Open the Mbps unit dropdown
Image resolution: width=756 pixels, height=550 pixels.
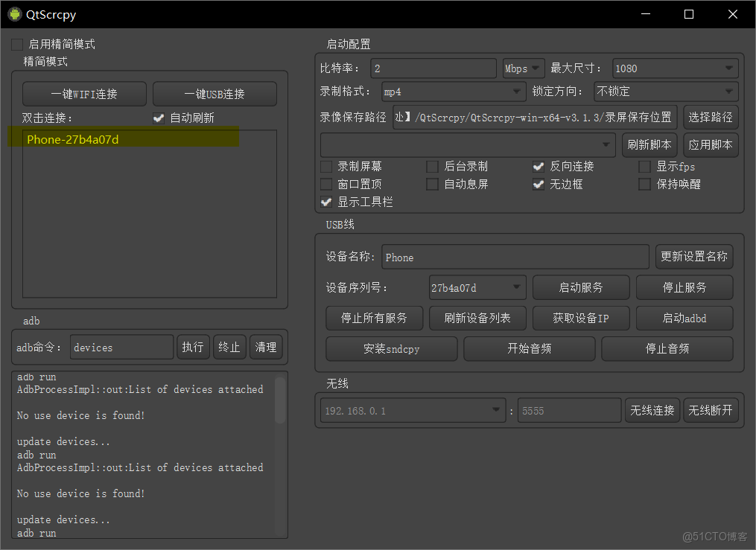524,68
